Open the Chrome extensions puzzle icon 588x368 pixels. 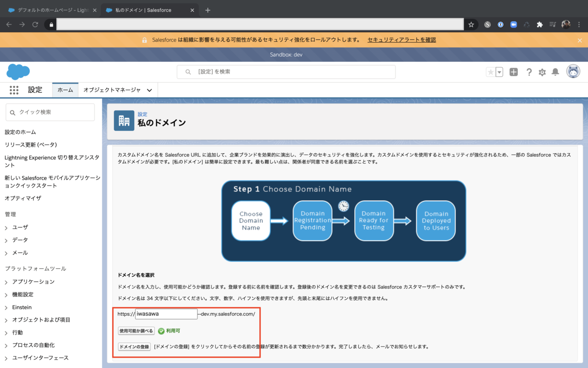click(539, 24)
